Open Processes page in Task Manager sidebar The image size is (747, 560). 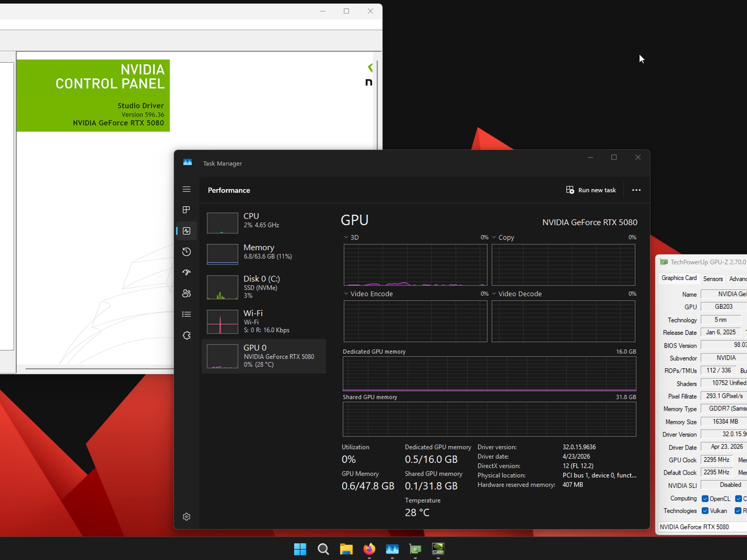coord(186,210)
